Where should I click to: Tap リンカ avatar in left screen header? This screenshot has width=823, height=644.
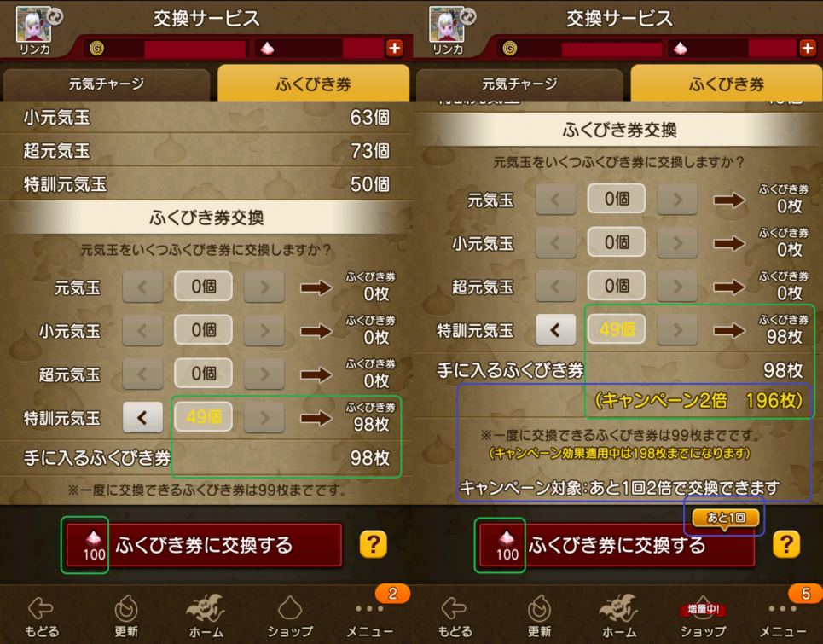click(x=34, y=29)
